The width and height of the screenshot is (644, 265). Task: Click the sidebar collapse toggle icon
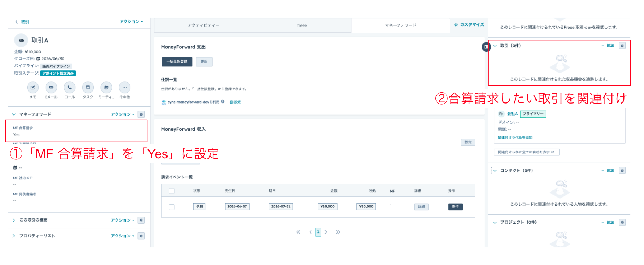point(486,47)
